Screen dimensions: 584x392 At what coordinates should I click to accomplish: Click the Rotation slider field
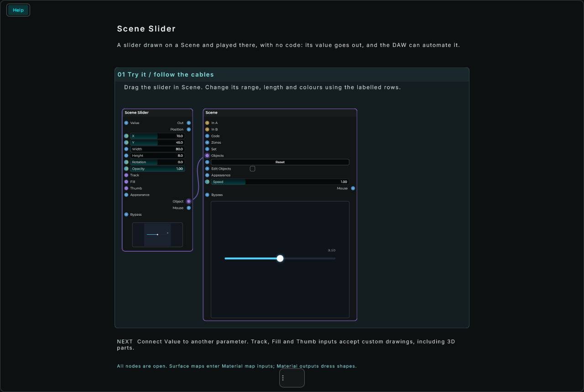tap(157, 162)
